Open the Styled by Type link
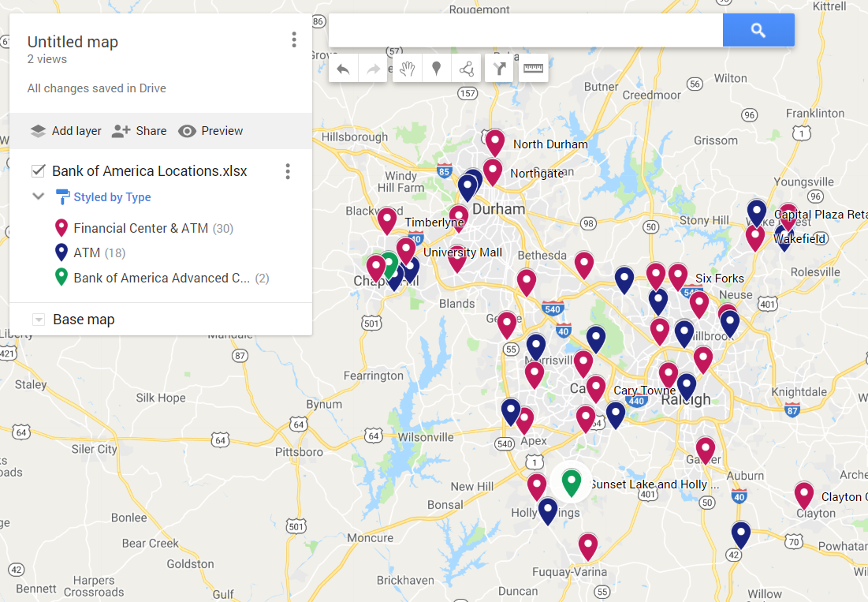Image resolution: width=868 pixels, height=602 pixels. point(113,197)
